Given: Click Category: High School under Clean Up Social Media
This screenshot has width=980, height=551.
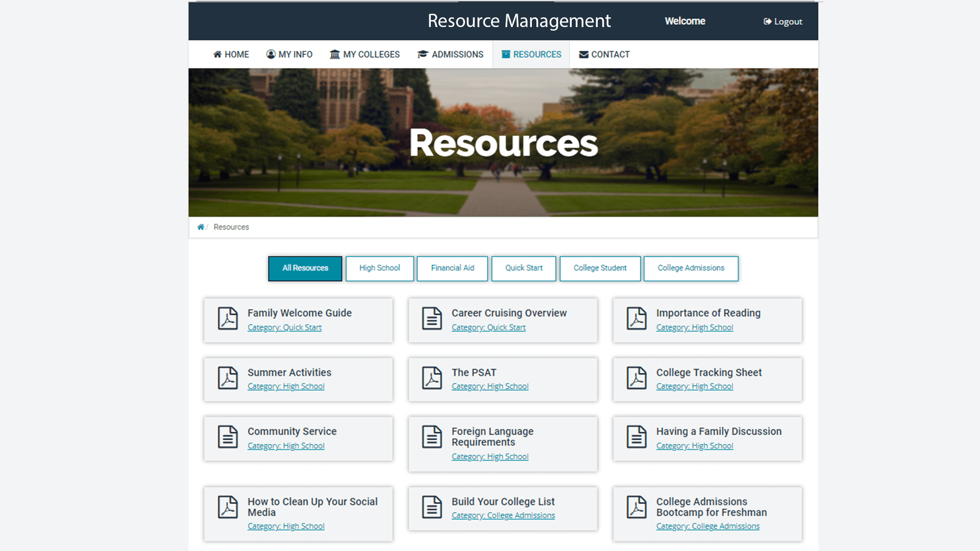Looking at the screenshot, I should pyautogui.click(x=286, y=527).
